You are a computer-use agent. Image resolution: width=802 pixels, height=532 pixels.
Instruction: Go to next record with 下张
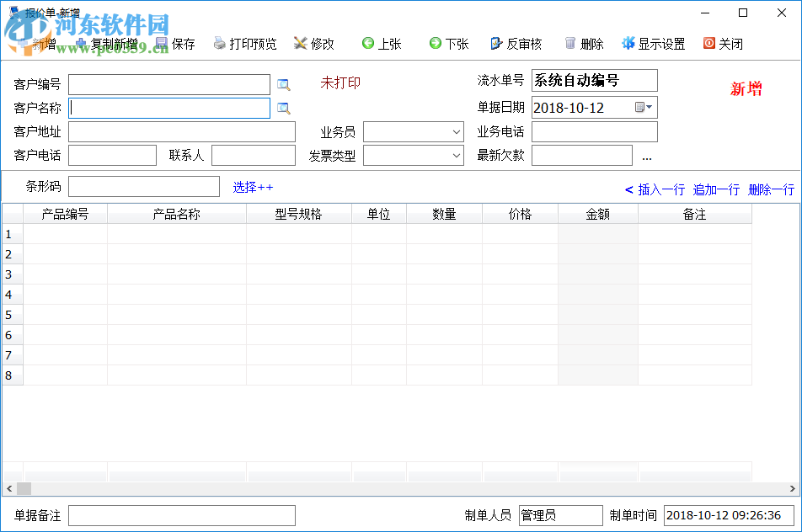448,43
